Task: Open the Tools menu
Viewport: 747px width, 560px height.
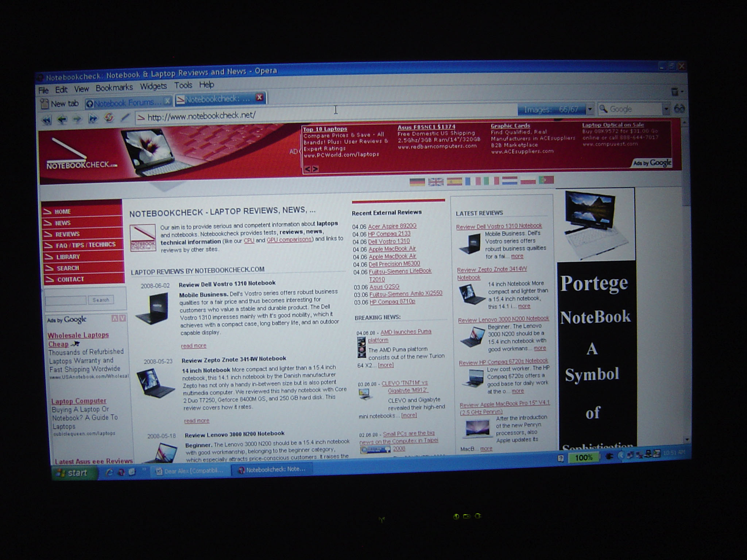Action: [183, 85]
